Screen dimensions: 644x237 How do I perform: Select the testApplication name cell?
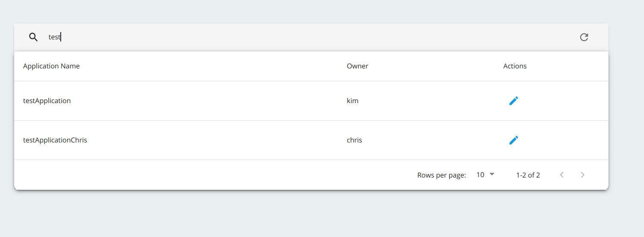coord(47,101)
